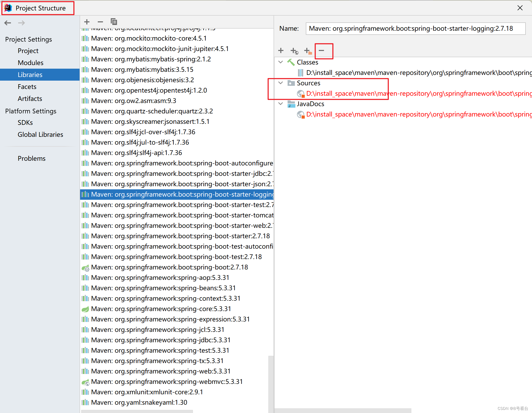This screenshot has width=532, height=413.
Task: Open the Project settings page
Action: click(x=28, y=51)
